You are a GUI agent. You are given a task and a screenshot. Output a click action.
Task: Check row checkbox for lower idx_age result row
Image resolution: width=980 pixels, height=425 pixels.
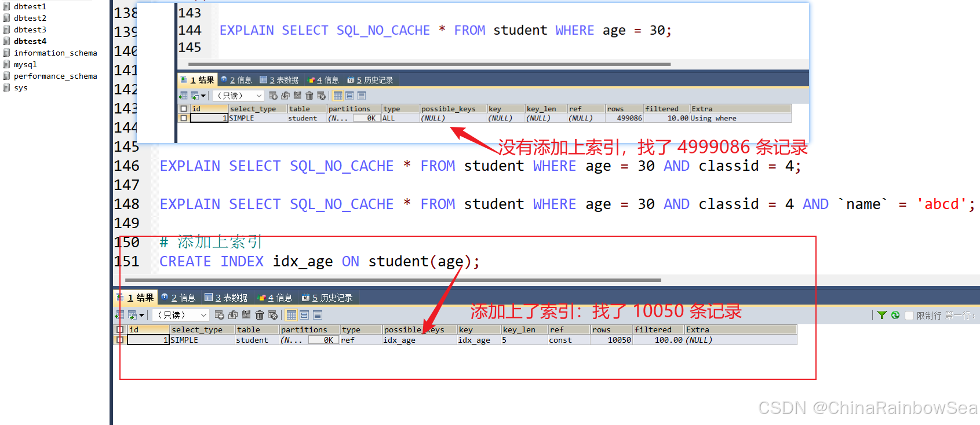click(x=120, y=340)
